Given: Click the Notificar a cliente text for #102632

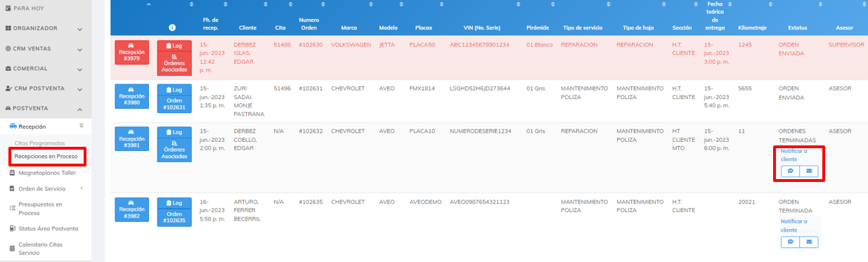Looking at the screenshot, I should 794,155.
